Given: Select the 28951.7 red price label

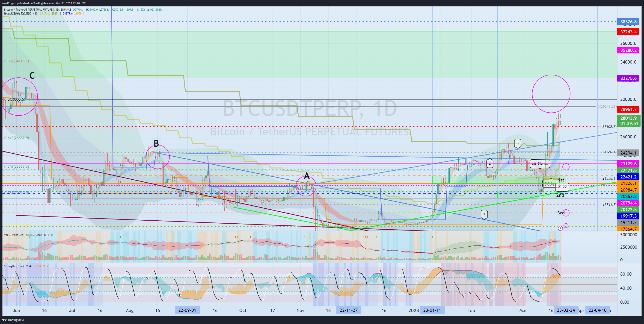Looking at the screenshot, I should coord(628,109).
